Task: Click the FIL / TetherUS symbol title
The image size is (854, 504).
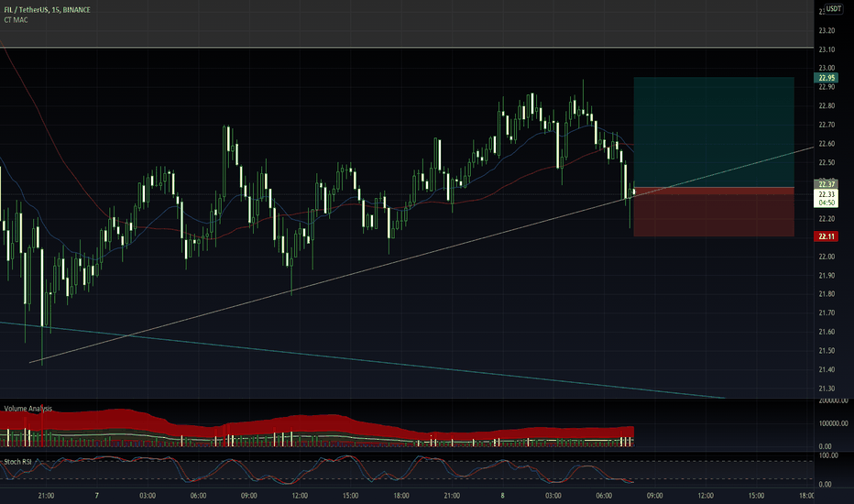Action: (x=48, y=10)
